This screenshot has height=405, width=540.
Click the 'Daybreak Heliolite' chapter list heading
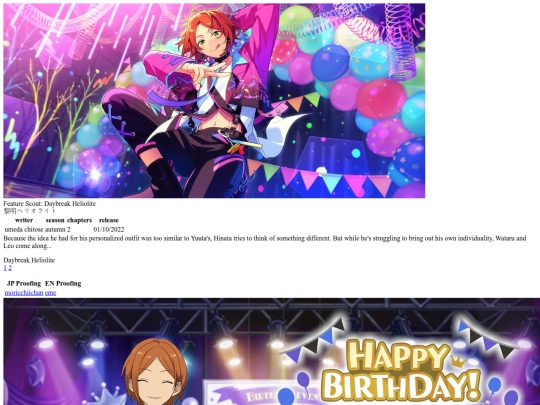click(29, 260)
